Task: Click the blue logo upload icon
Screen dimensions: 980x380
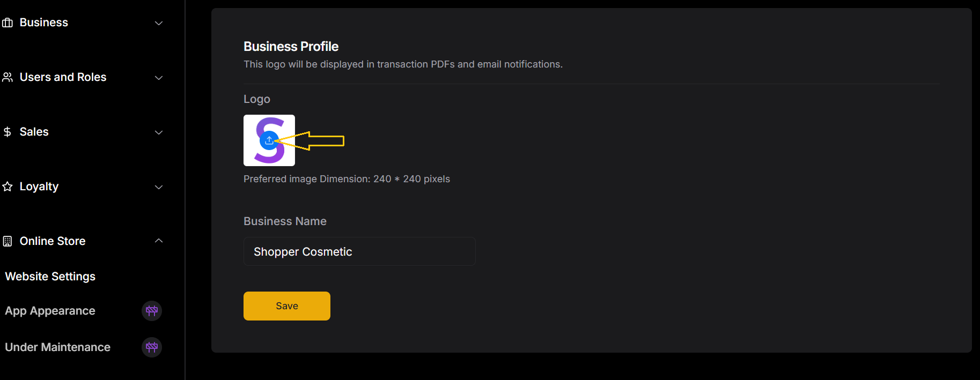Action: [269, 140]
